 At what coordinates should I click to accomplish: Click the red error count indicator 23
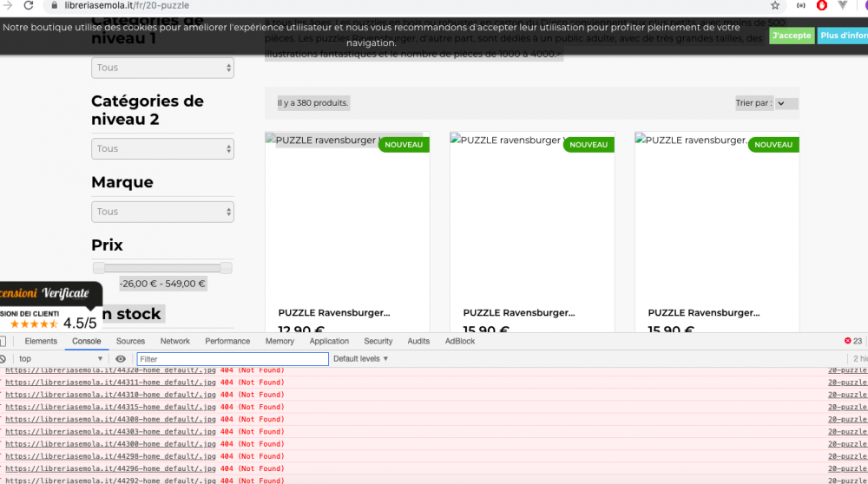coord(853,341)
